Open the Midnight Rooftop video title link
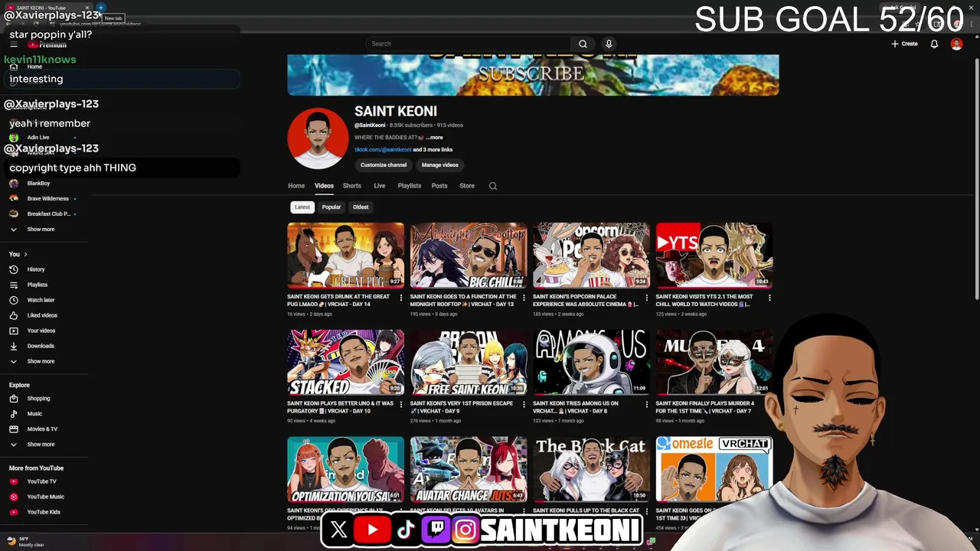Screen dimensions: 980x551 (463, 301)
